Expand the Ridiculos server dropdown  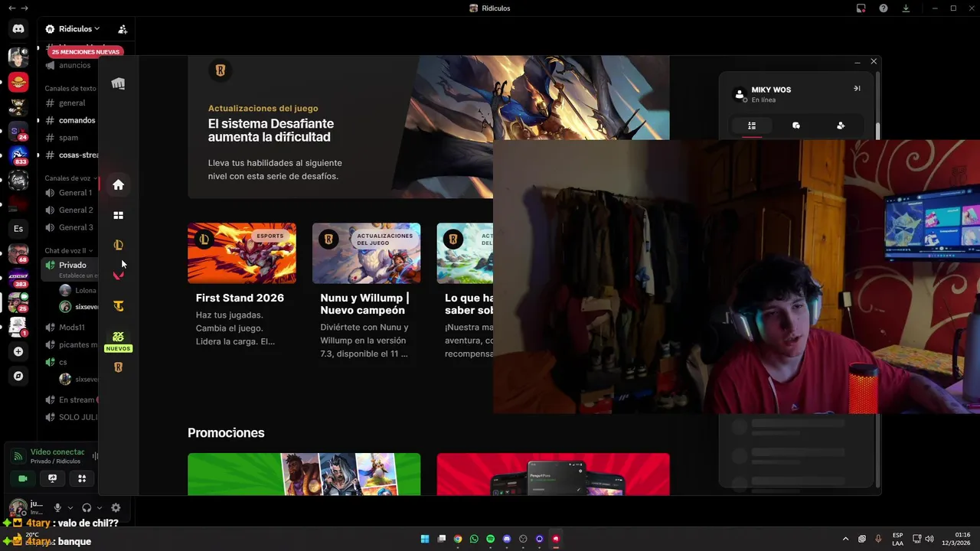point(73,29)
